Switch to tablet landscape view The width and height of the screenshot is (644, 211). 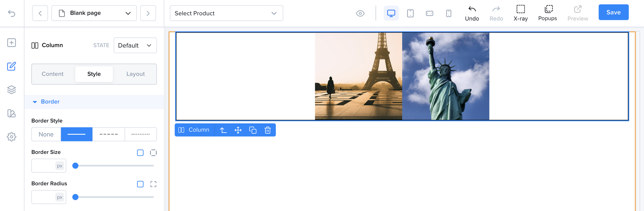[x=430, y=13]
